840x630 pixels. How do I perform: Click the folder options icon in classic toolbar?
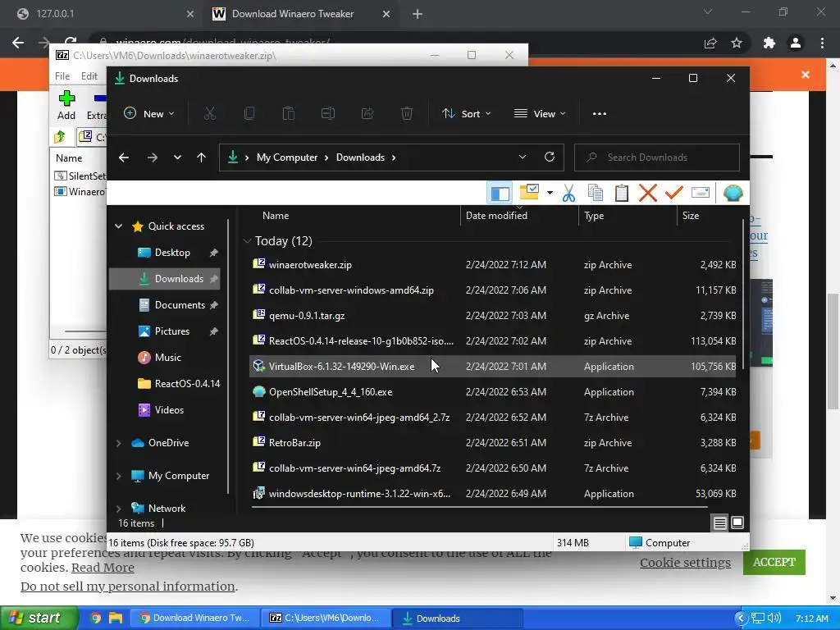(529, 192)
